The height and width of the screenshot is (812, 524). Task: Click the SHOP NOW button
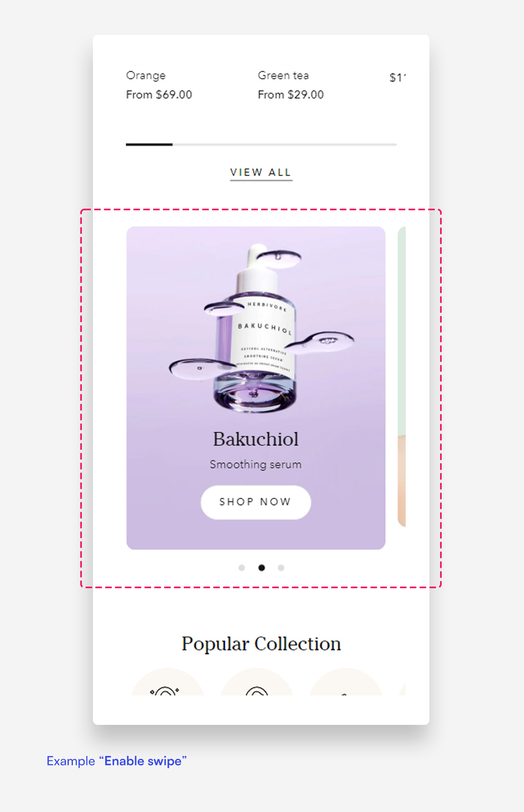pyautogui.click(x=256, y=502)
